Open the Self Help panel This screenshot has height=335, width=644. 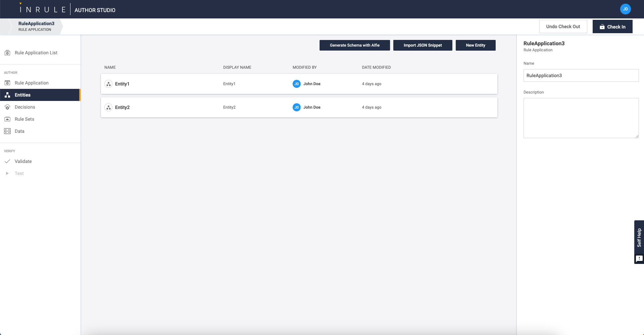(639, 237)
